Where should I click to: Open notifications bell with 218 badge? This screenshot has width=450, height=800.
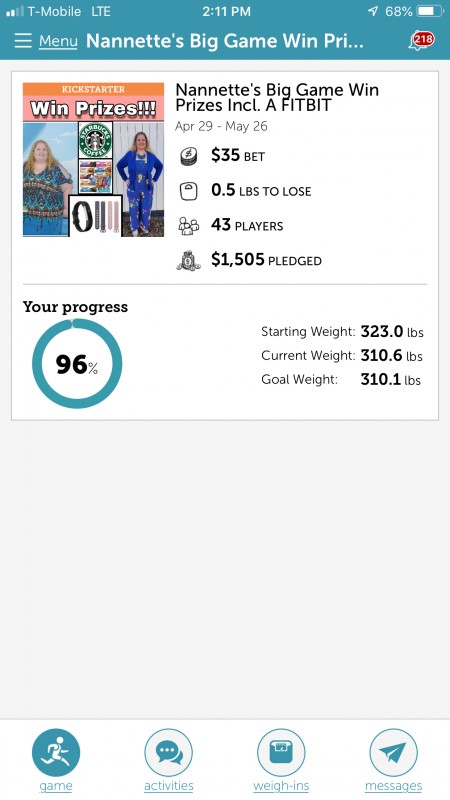[x=421, y=40]
